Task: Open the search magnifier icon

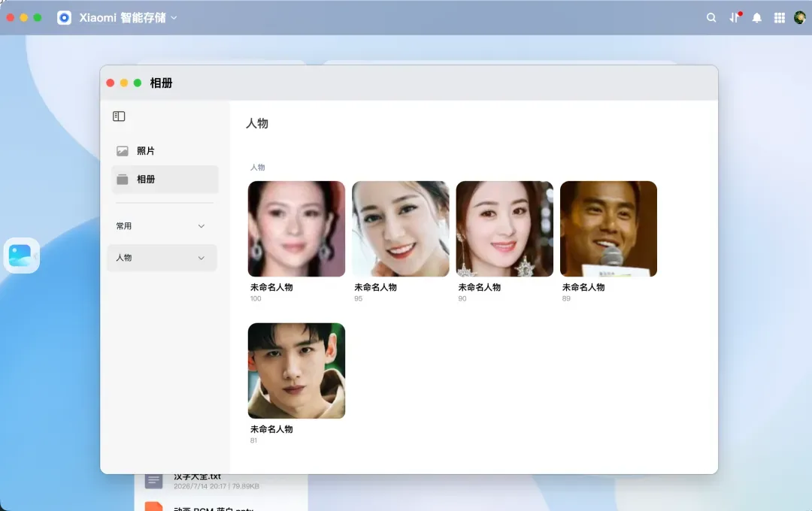Action: coord(711,17)
